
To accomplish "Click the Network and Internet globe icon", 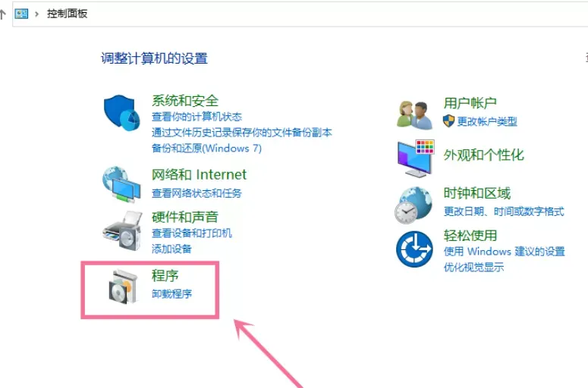I will click(x=121, y=185).
